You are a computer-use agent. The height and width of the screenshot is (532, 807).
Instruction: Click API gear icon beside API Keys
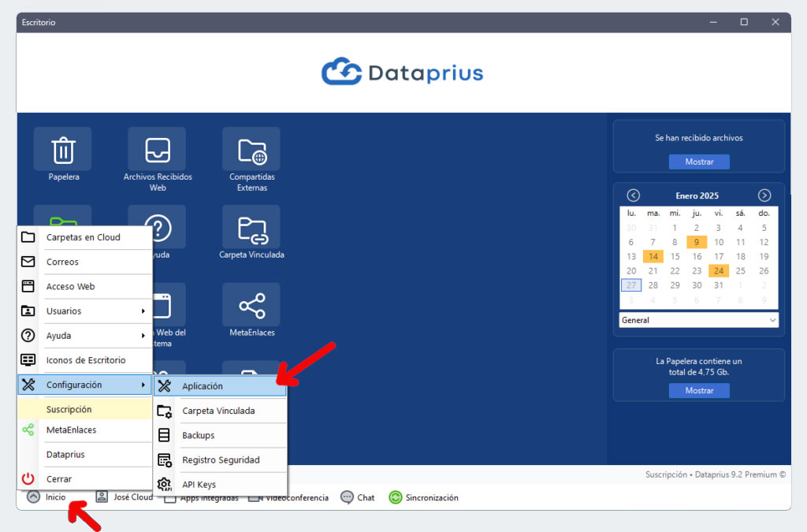point(164,484)
